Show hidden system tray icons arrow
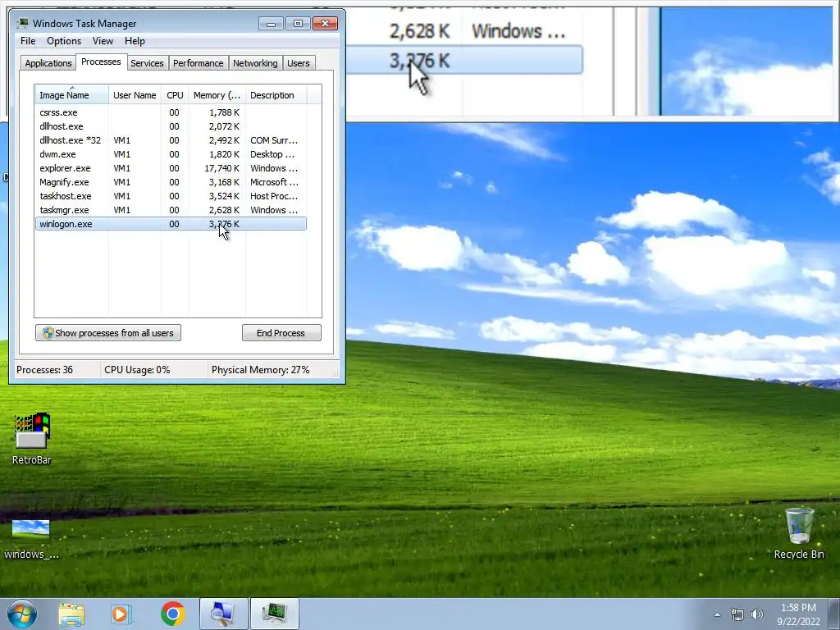Screen dimensions: 840x630 click(x=717, y=614)
